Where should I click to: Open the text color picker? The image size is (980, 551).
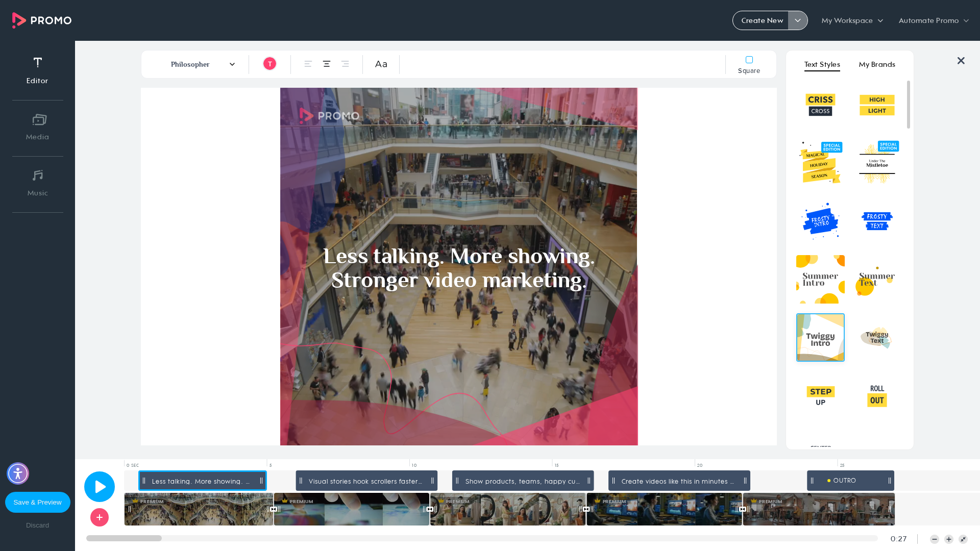[269, 64]
